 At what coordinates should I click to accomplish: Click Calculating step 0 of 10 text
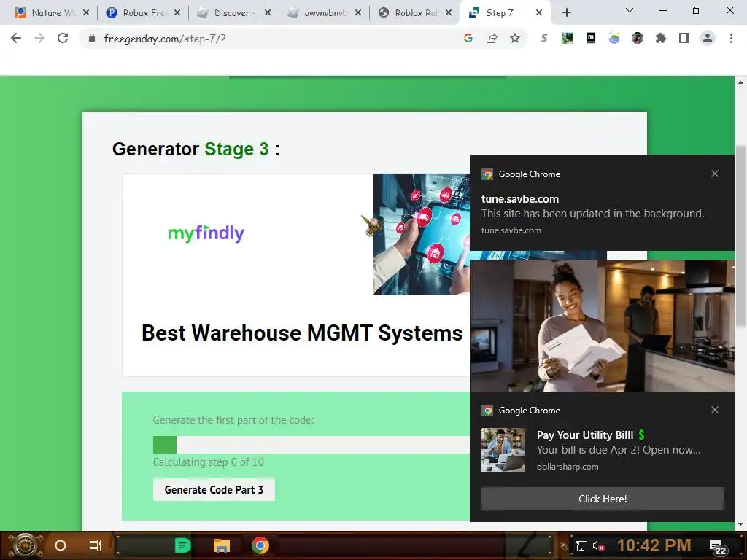[x=208, y=462]
